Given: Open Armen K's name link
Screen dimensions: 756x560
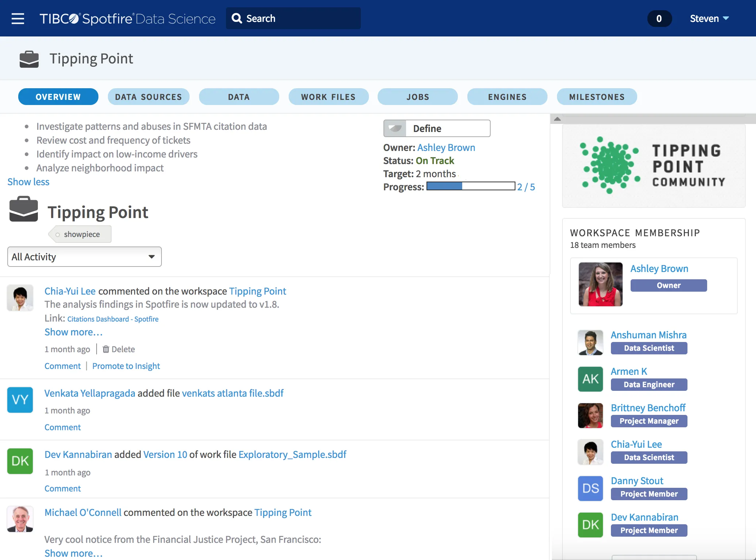Looking at the screenshot, I should pos(629,371).
